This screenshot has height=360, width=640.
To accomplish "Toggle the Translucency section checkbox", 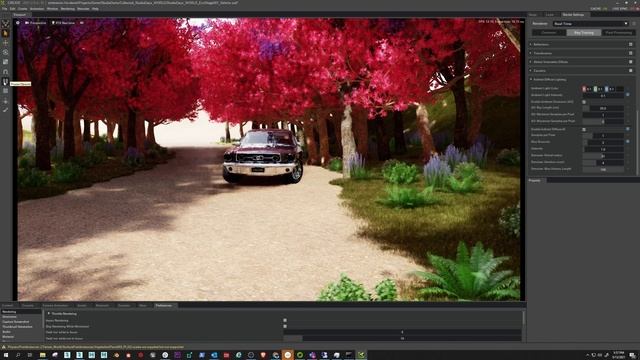I will click(631, 53).
